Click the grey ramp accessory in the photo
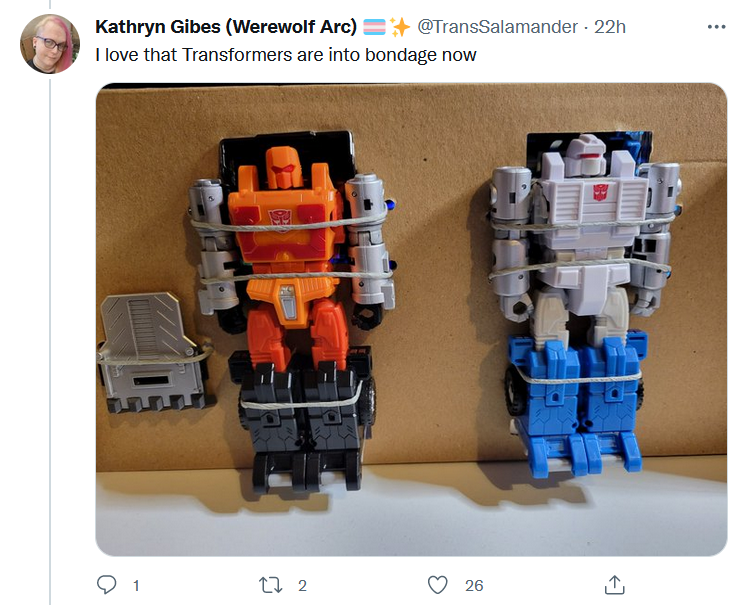The height and width of the screenshot is (605, 748). pyautogui.click(x=154, y=352)
